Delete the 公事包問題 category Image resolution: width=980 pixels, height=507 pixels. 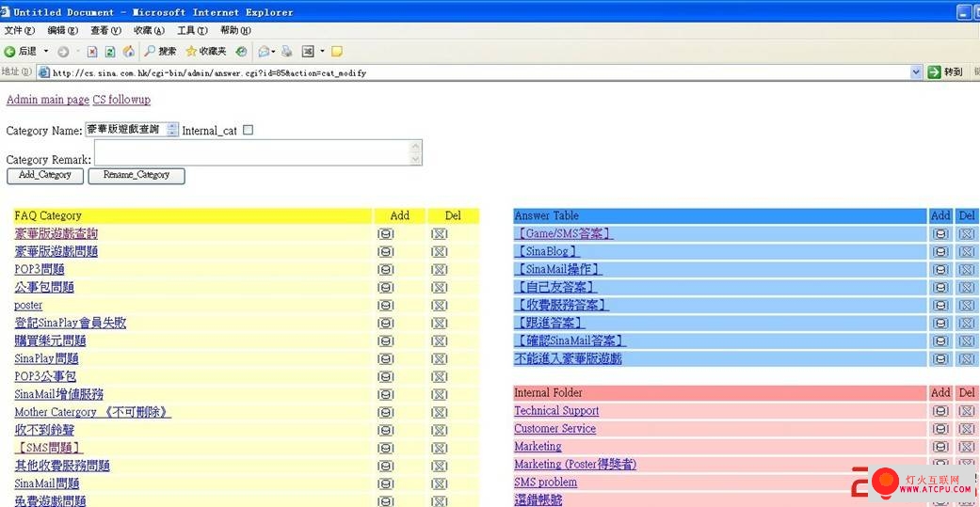point(440,287)
